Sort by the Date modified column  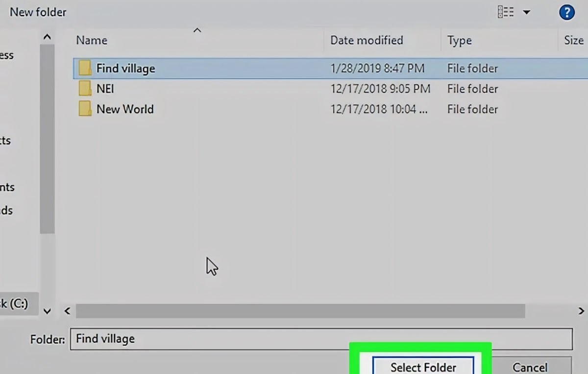point(367,40)
